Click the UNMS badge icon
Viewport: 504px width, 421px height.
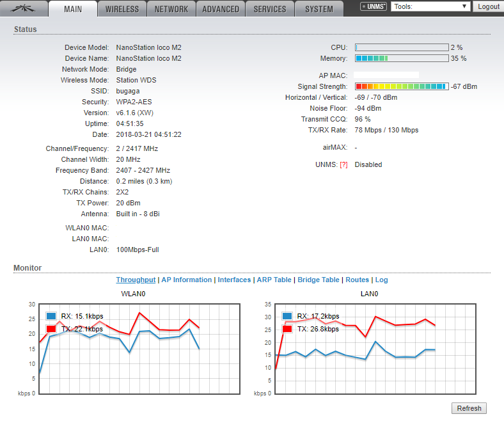coord(373,6)
